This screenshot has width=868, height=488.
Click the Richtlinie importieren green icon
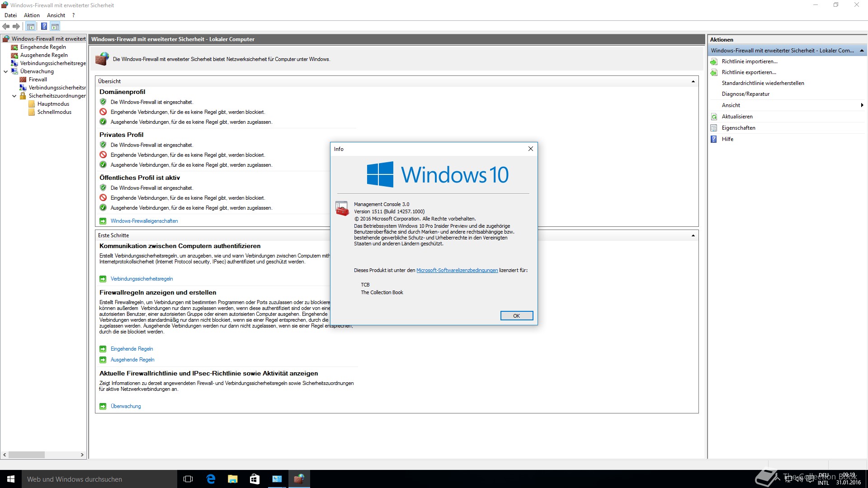714,61
